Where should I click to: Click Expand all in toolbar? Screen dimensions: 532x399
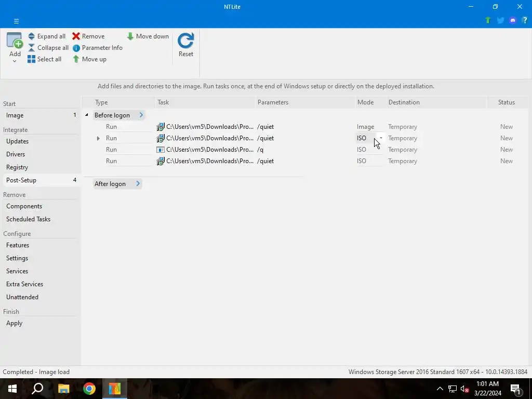pos(46,36)
